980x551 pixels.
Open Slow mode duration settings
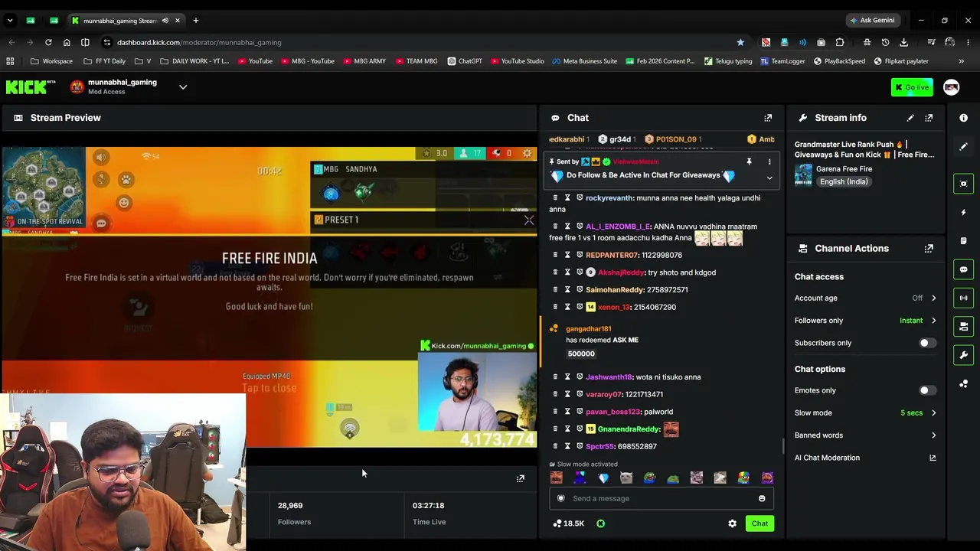coord(865,413)
